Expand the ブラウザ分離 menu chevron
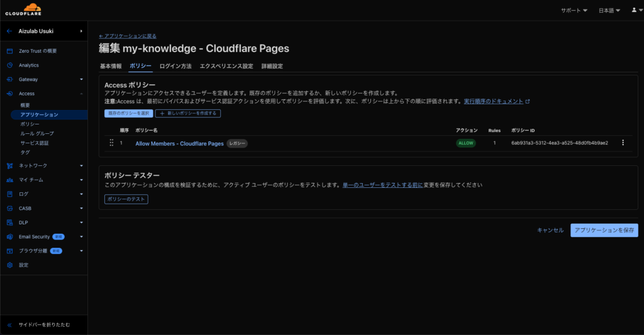 pos(81,251)
